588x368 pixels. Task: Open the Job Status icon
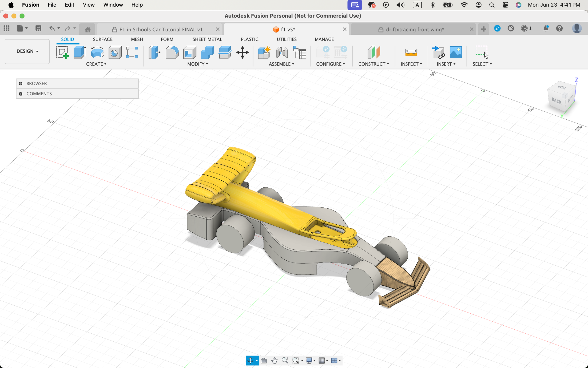coord(526,28)
